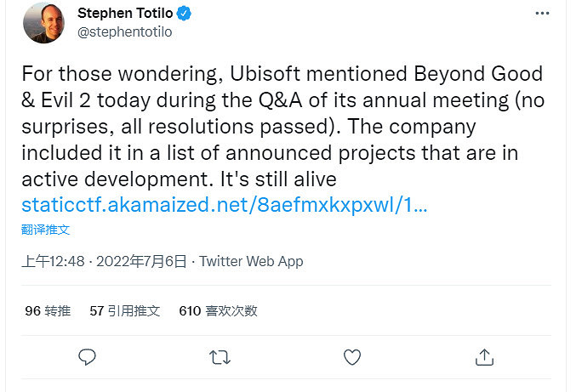View the 57 引用推文 quote tweets
This screenshot has width=582, height=392.
click(x=124, y=311)
